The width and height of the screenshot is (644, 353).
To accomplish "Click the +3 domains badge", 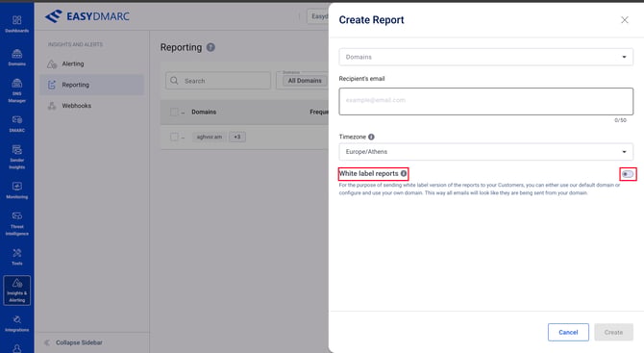I will pyautogui.click(x=237, y=137).
